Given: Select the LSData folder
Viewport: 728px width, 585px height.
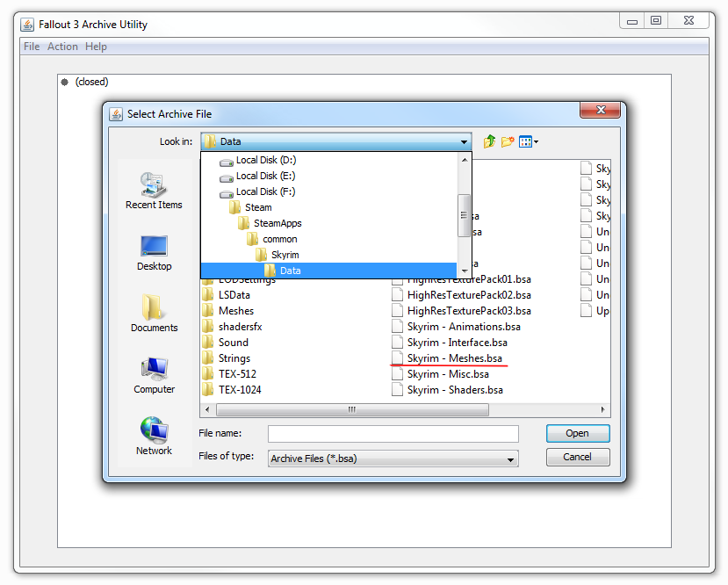Looking at the screenshot, I should click(x=227, y=295).
